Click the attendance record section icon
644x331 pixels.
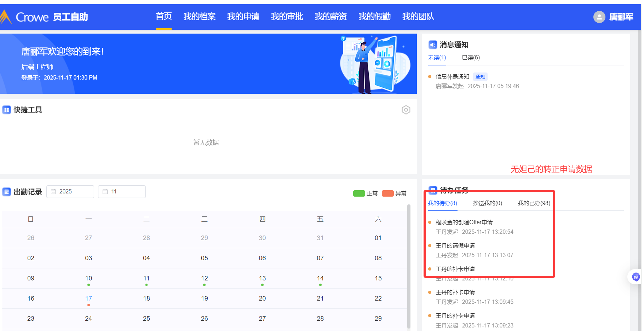pyautogui.click(x=6, y=192)
